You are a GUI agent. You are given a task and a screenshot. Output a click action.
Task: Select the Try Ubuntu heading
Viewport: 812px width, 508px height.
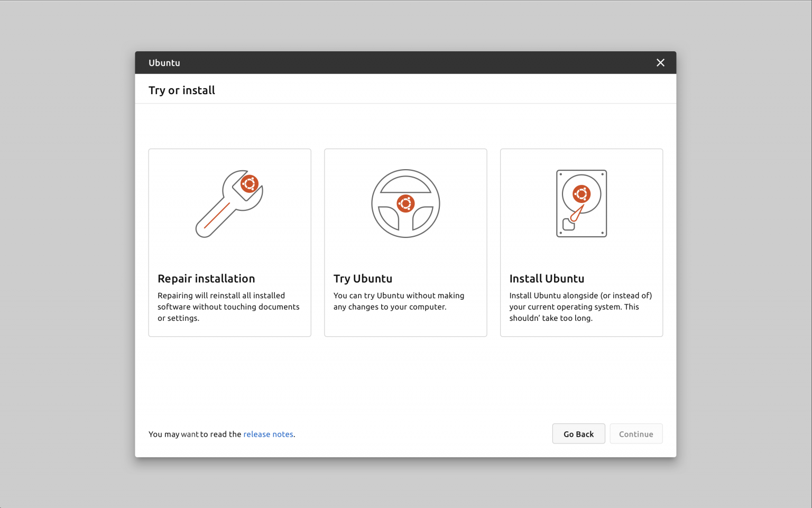pos(363,279)
